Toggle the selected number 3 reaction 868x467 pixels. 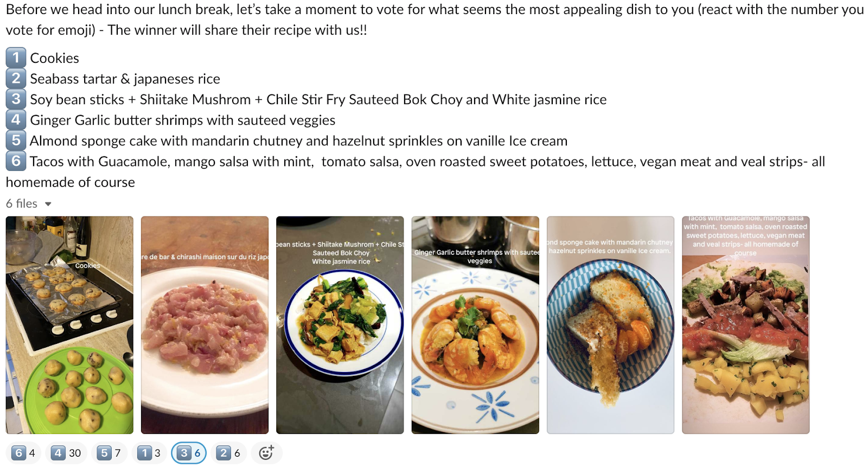click(189, 453)
